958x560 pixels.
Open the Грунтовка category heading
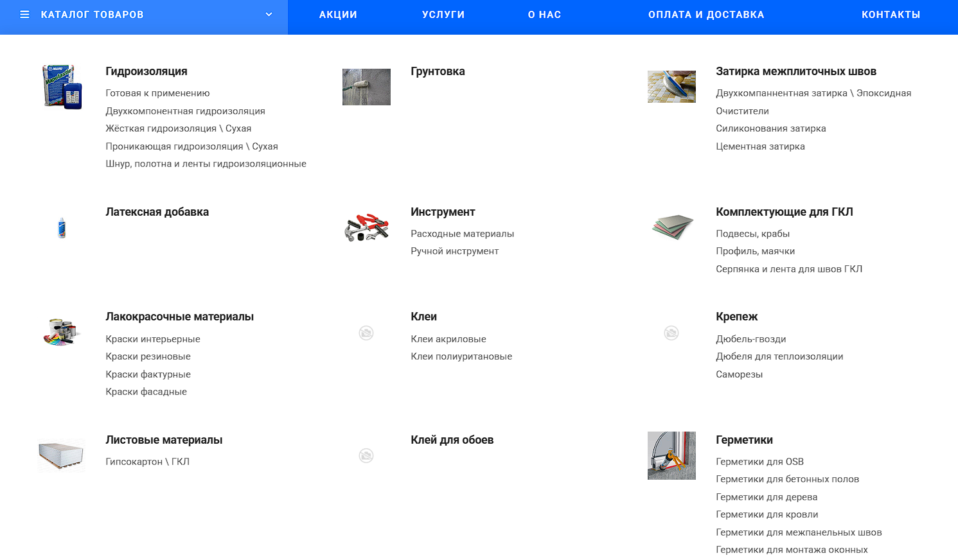click(x=438, y=71)
